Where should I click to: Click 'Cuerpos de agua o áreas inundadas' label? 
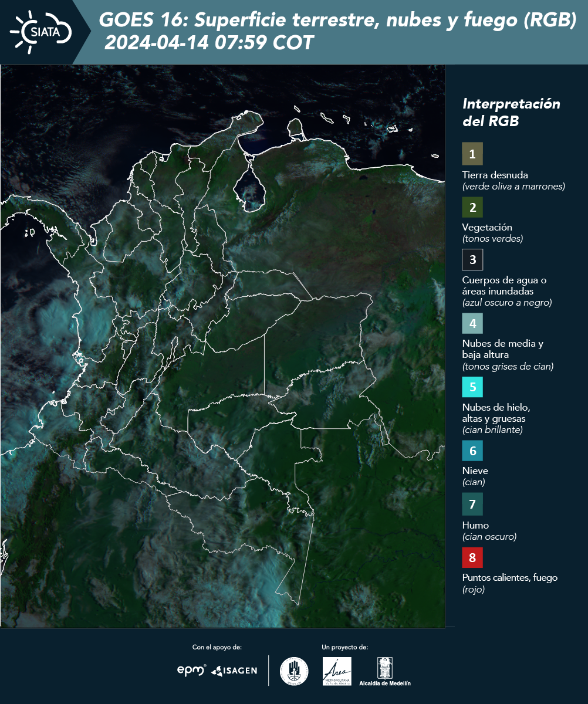point(504,286)
